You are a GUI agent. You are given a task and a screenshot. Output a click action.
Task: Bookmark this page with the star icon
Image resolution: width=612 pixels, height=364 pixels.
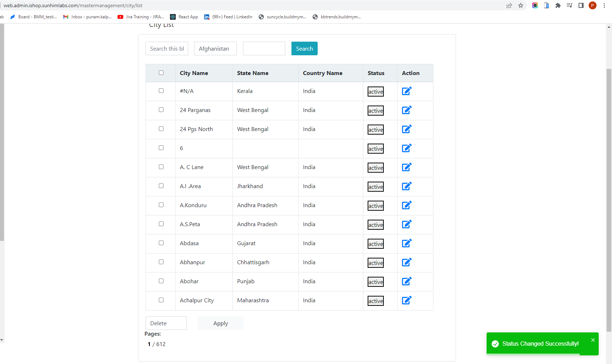pos(521,5)
